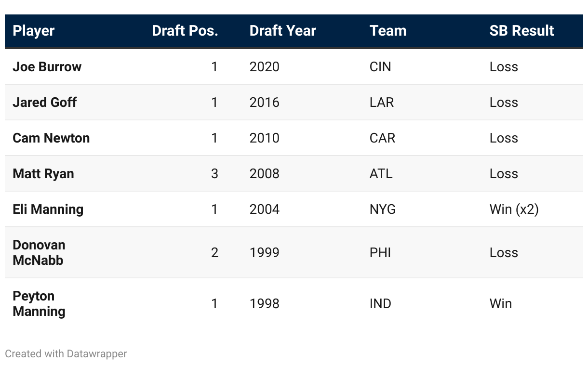
Task: Click the 2016 draft year cell
Action: pos(264,102)
